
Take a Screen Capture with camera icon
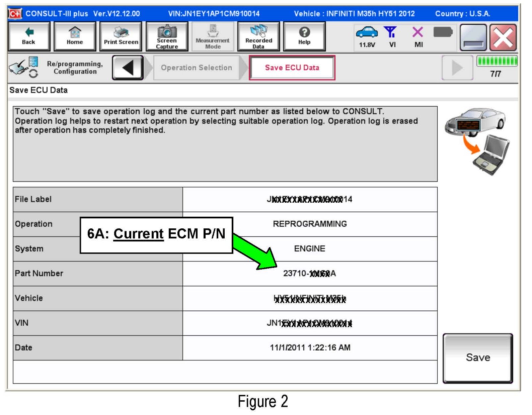point(167,36)
